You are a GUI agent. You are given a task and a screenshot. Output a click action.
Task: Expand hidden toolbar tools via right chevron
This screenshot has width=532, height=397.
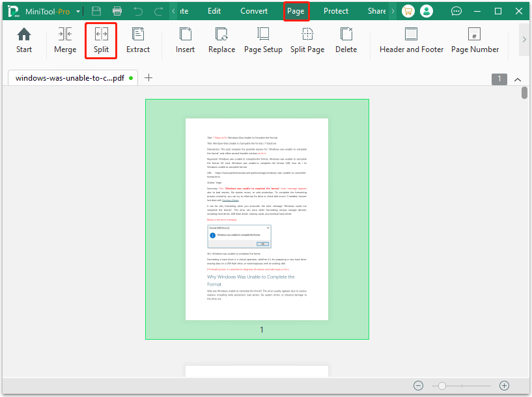pos(524,38)
